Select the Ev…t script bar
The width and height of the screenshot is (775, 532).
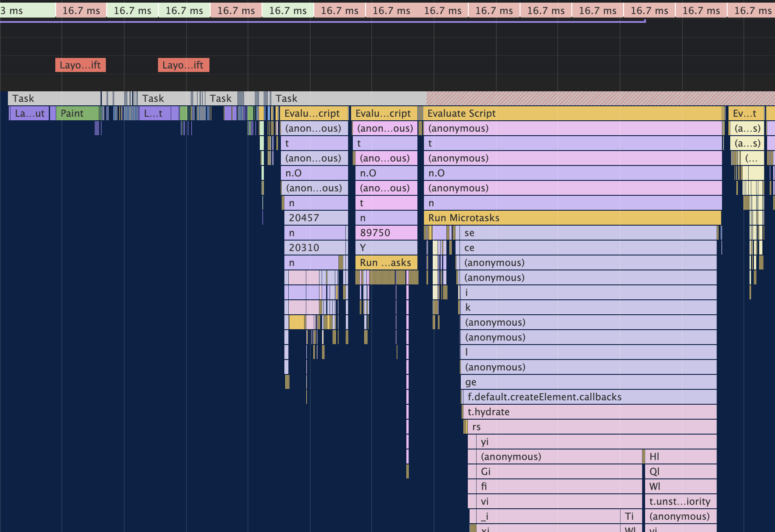click(746, 113)
